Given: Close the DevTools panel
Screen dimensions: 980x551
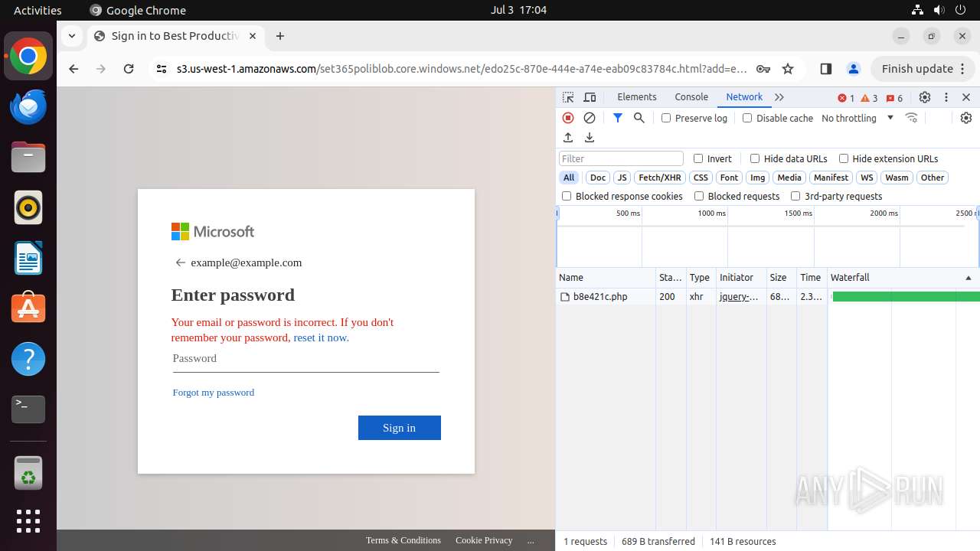Looking at the screenshot, I should (x=966, y=97).
